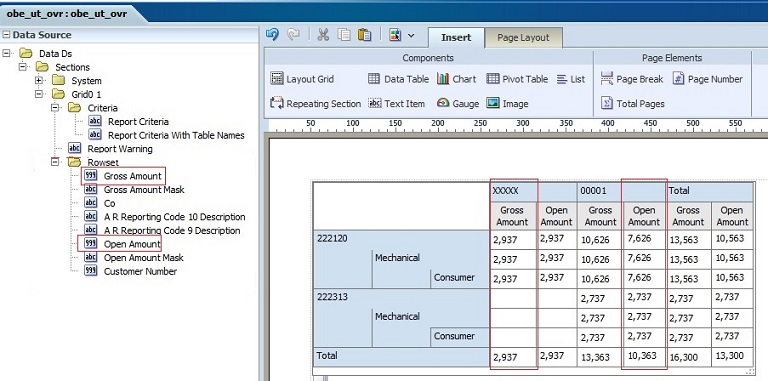Click the 13,363 total cell
Image resolution: width=768 pixels, height=381 pixels.
pos(599,357)
